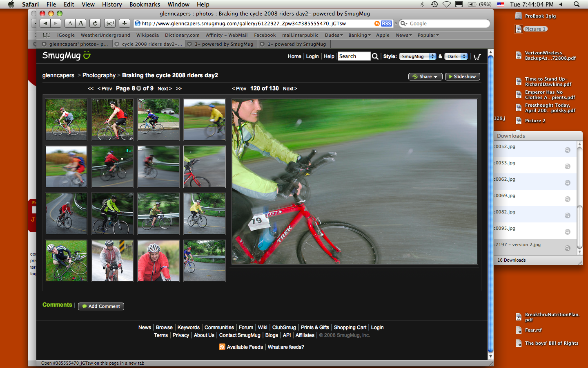Click the Login link in the header

[x=312, y=56]
